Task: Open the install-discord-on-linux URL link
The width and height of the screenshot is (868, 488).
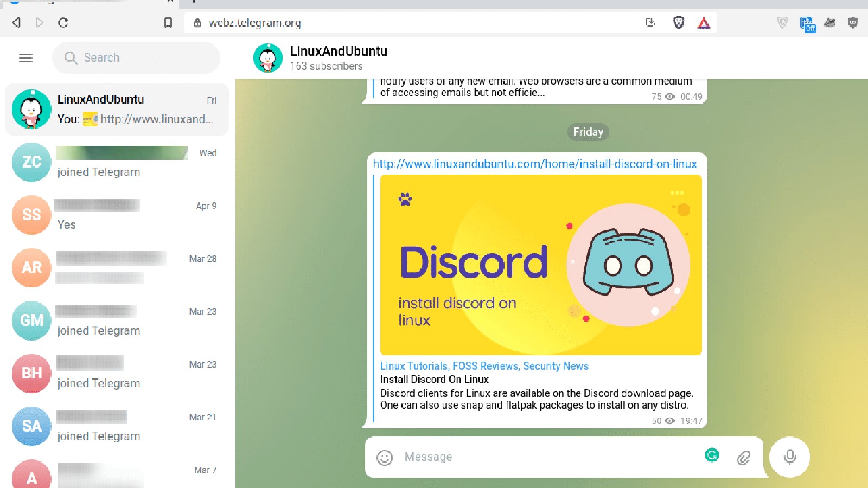Action: click(534, 164)
